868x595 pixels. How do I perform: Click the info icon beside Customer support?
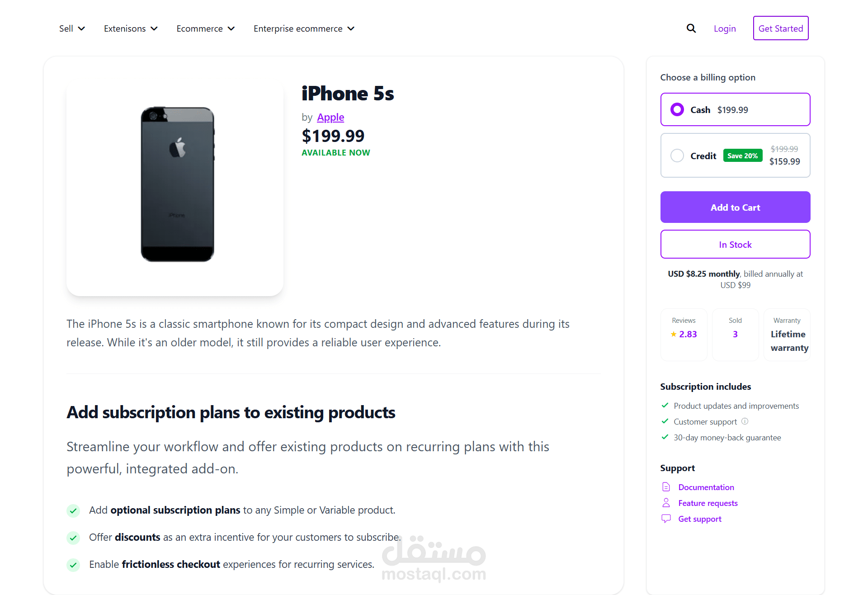click(x=745, y=421)
